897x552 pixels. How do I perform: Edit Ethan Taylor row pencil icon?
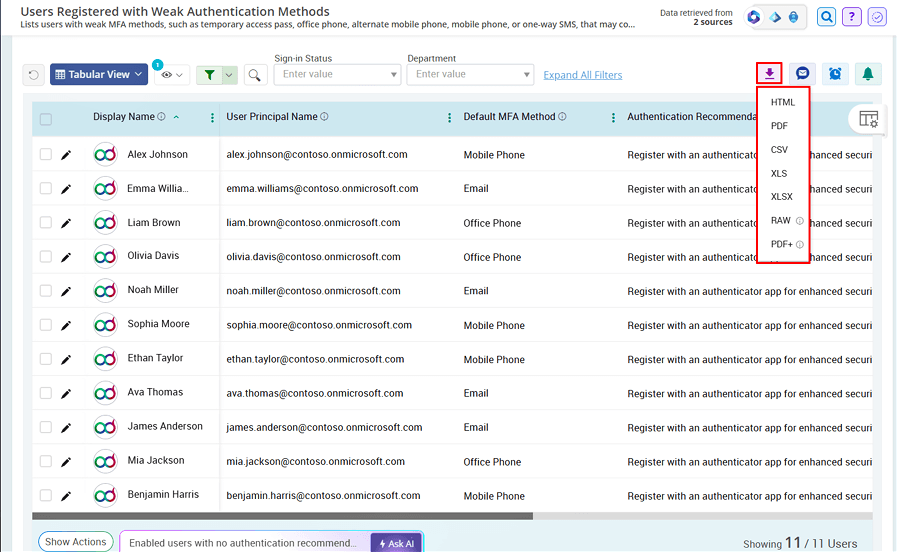pyautogui.click(x=66, y=359)
